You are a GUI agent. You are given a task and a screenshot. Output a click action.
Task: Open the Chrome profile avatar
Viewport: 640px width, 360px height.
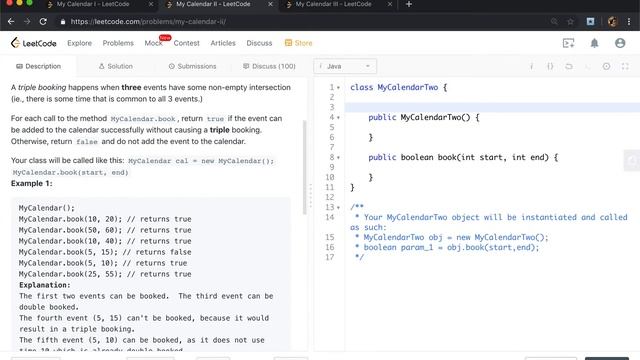coord(612,22)
